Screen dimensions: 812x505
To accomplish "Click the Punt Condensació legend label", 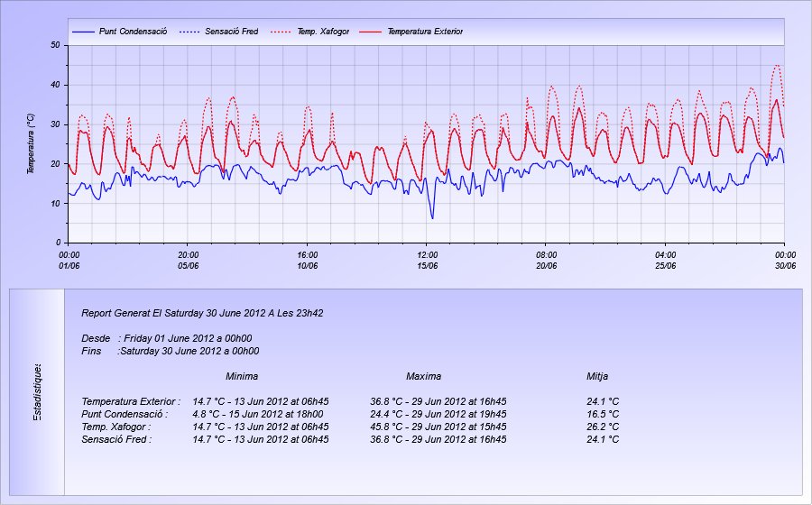I will pyautogui.click(x=133, y=32).
